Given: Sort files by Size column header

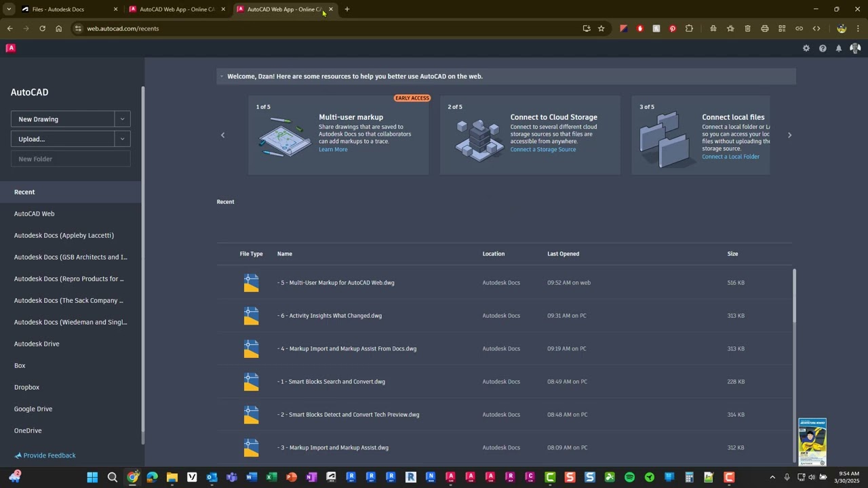Looking at the screenshot, I should pos(732,254).
